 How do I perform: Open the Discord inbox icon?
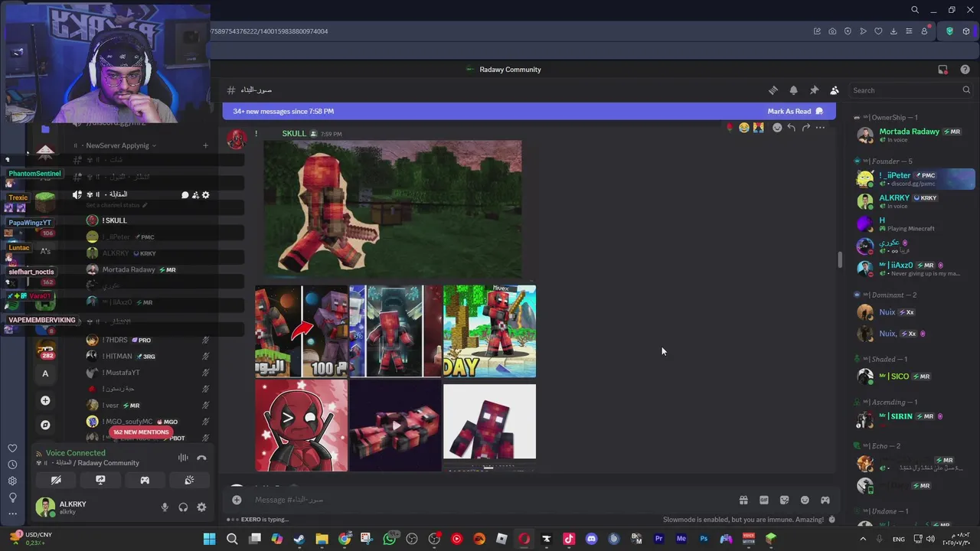click(942, 70)
